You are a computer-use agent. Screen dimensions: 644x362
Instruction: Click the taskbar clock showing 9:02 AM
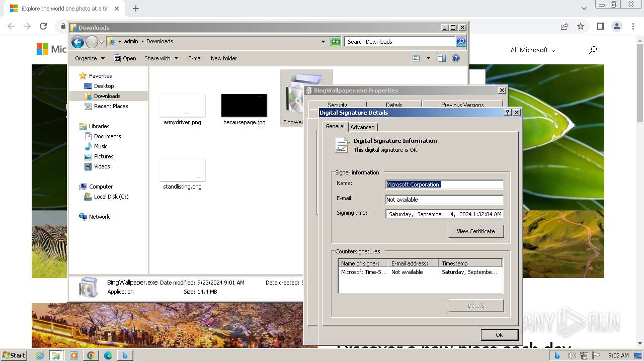[x=618, y=355]
